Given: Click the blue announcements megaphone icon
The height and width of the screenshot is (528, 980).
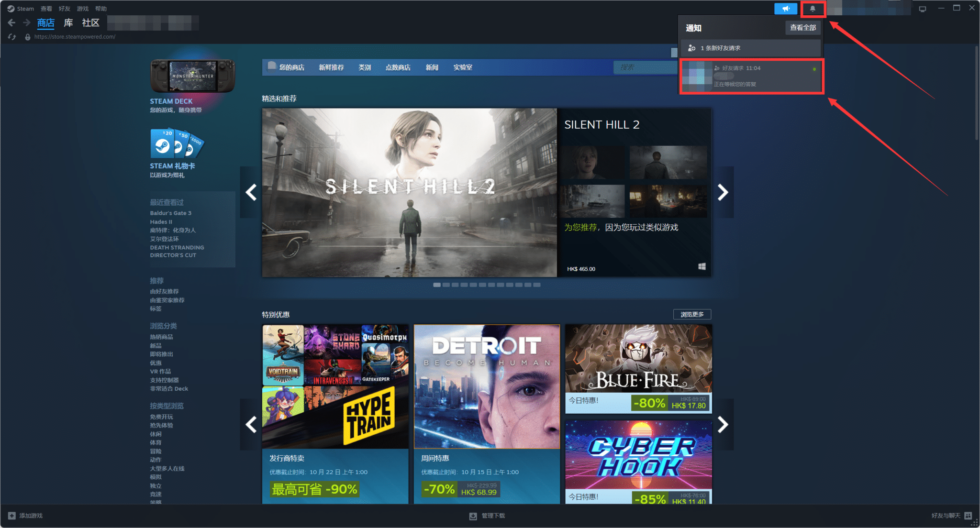Looking at the screenshot, I should coord(786,8).
